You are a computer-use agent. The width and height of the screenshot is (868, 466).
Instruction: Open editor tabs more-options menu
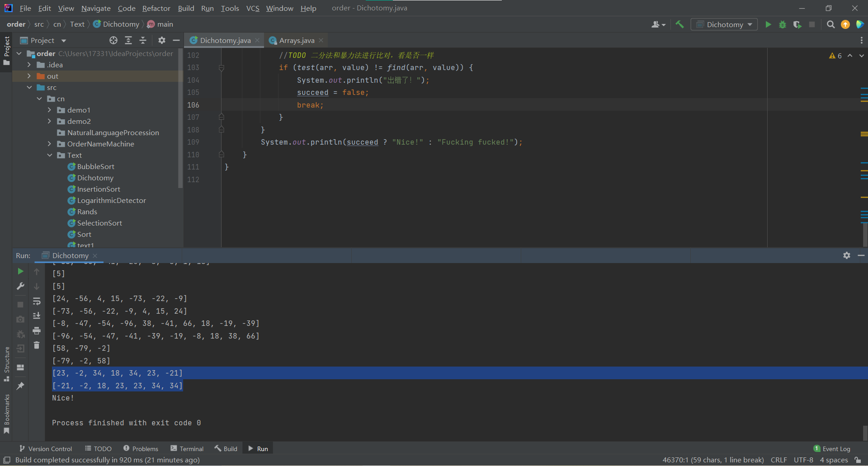tap(861, 40)
